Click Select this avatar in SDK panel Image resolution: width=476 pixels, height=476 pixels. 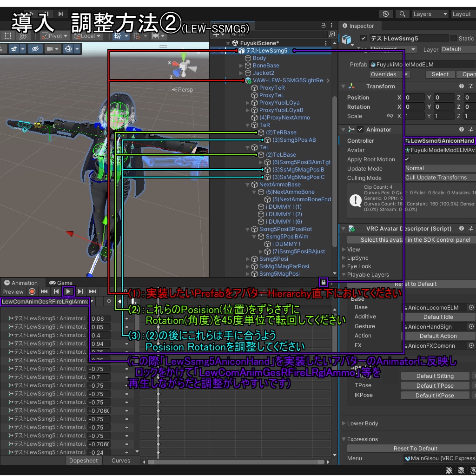[412, 239]
